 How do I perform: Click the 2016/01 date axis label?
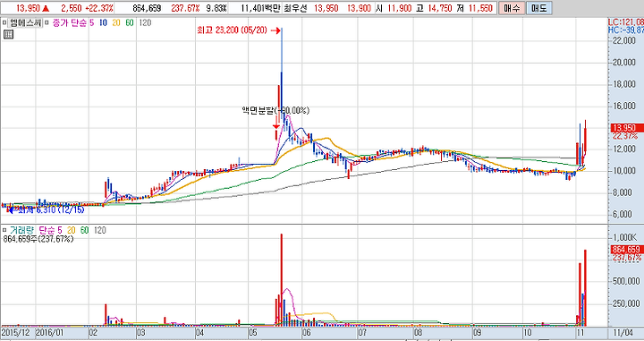point(50,332)
